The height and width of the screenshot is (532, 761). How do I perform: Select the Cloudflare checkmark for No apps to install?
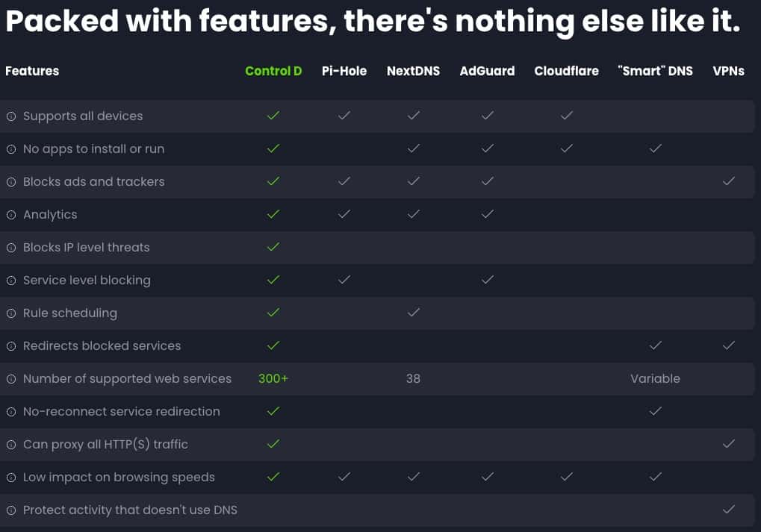click(566, 148)
